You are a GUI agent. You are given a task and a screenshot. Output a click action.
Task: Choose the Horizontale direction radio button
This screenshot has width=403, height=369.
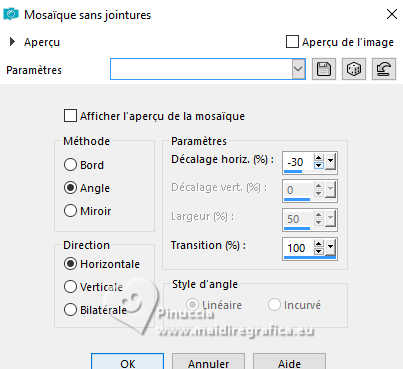[70, 264]
